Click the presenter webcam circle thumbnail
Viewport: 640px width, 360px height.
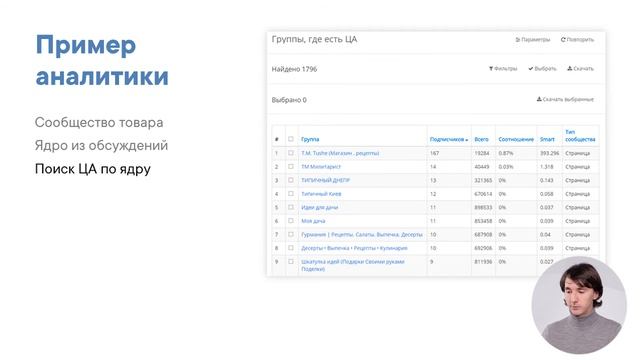(x=579, y=305)
